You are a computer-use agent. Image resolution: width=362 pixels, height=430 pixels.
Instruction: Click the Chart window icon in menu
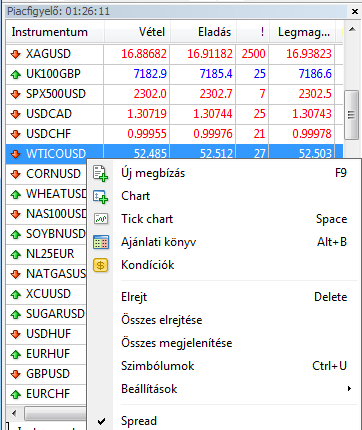100,196
